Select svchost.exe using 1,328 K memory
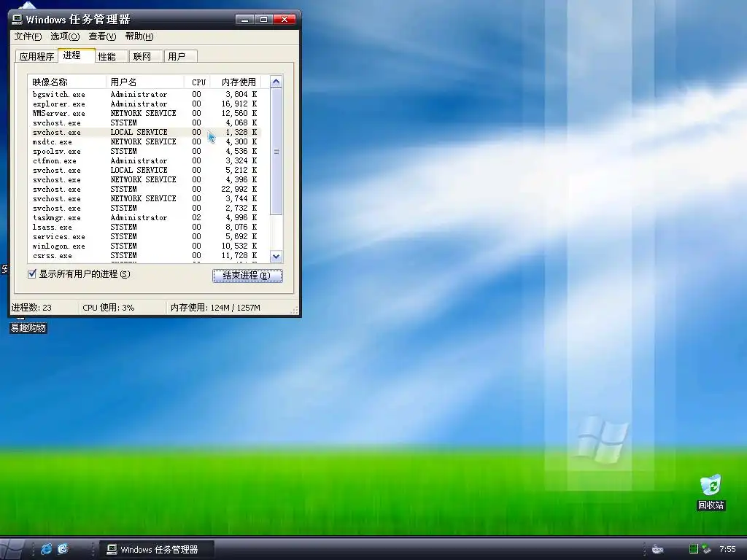The width and height of the screenshot is (747, 560). pos(145,133)
